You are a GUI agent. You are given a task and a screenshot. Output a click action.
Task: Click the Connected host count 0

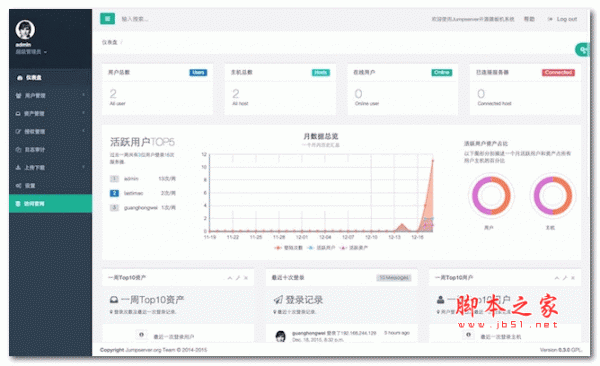click(481, 94)
